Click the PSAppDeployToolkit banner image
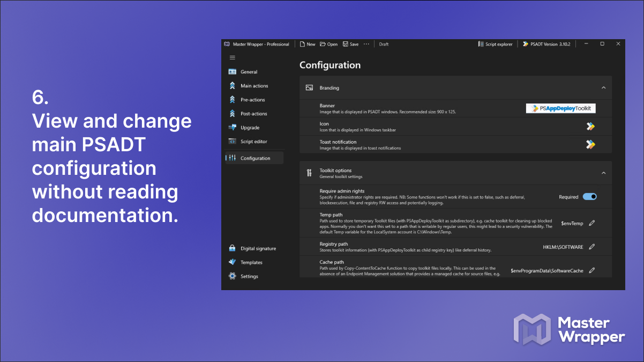The width and height of the screenshot is (644, 362). click(560, 108)
